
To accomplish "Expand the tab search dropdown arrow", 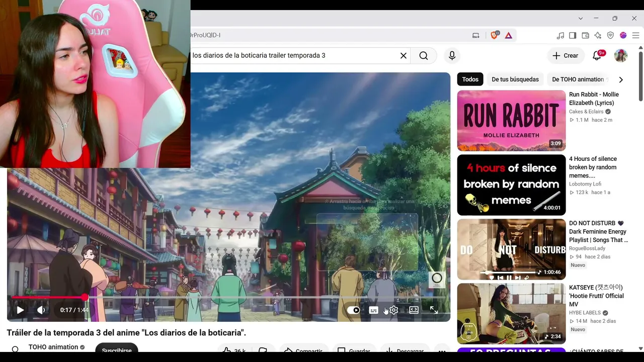I will [581, 19].
